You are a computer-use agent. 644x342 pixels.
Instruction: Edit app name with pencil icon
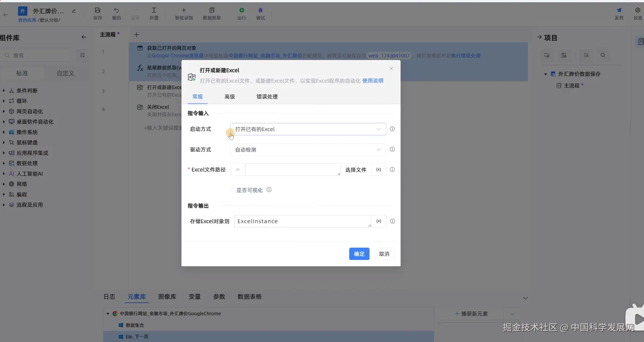pos(74,11)
